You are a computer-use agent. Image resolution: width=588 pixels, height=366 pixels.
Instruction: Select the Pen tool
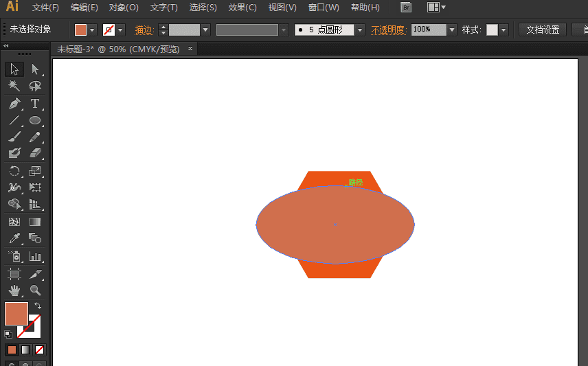pyautogui.click(x=14, y=104)
